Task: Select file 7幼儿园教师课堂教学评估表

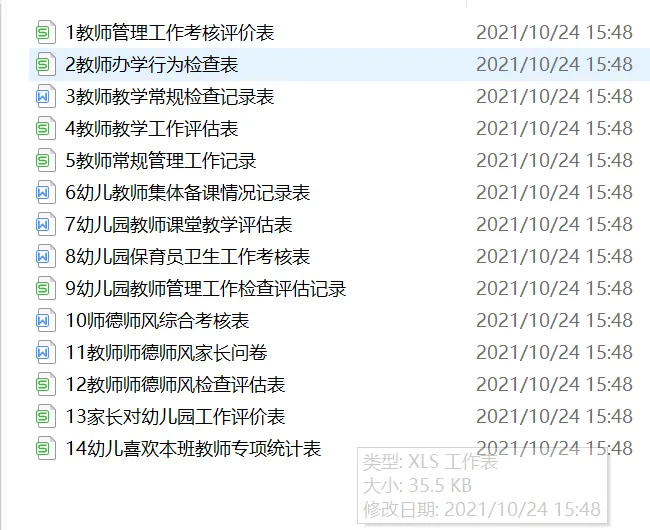Action: point(339,224)
